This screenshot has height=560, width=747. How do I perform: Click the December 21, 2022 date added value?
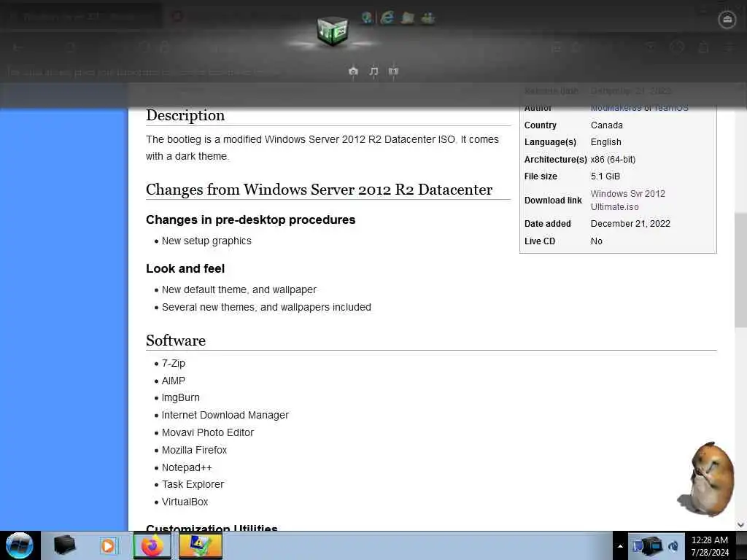pos(630,224)
